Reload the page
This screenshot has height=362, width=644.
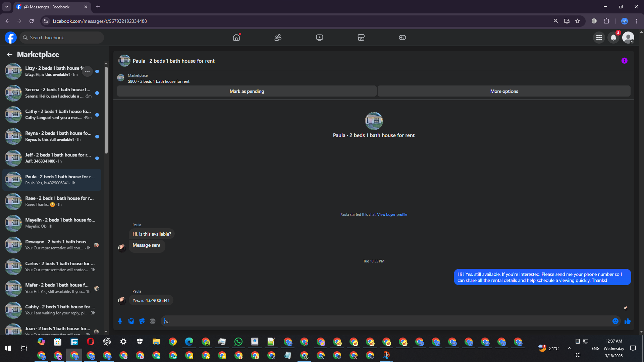(x=32, y=21)
